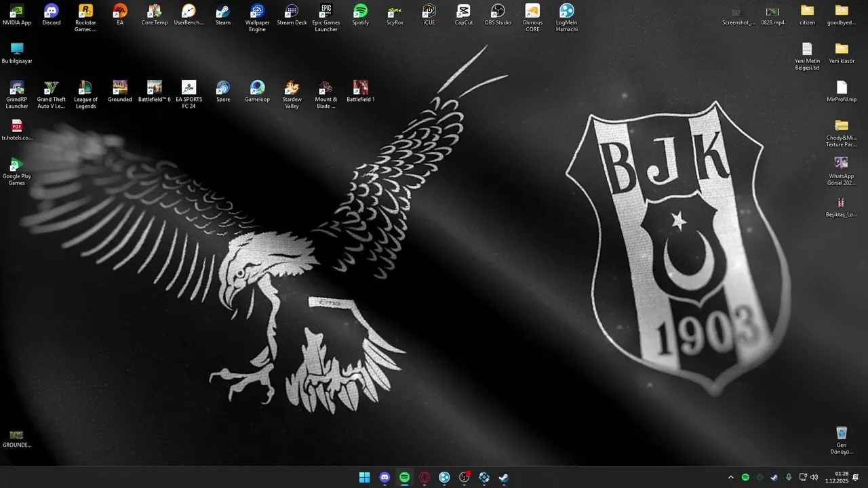The width and height of the screenshot is (868, 488).
Task: Open network settings from tray
Action: pos(803,477)
